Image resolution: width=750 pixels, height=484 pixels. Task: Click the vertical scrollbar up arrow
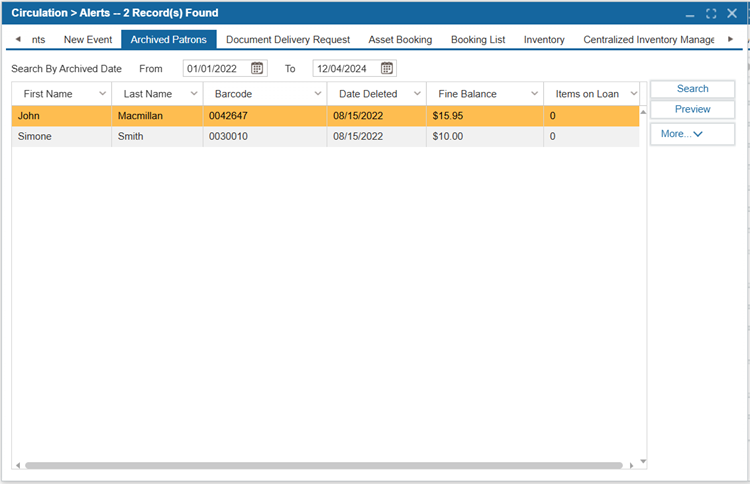tap(643, 112)
